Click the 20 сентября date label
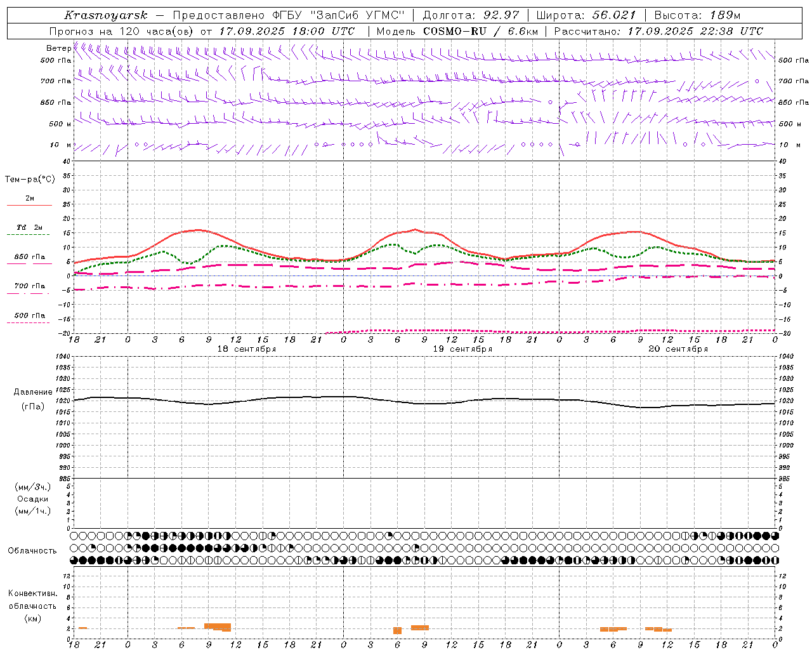Image resolution: width=812 pixels, height=650 pixels. click(678, 349)
